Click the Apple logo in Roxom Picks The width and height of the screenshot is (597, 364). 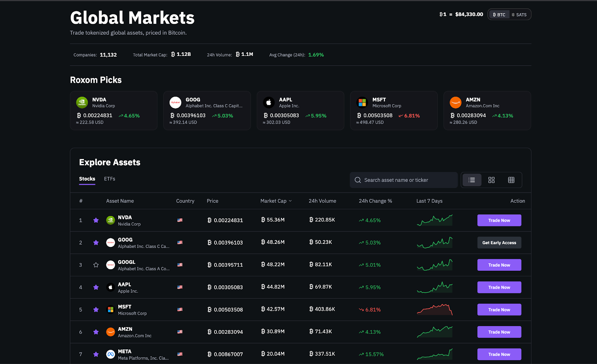point(269,102)
